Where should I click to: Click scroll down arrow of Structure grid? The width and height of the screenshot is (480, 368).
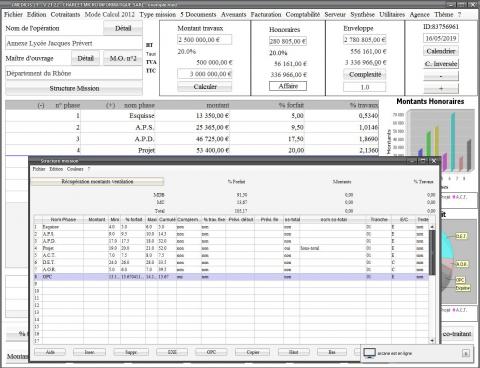pyautogui.click(x=432, y=341)
